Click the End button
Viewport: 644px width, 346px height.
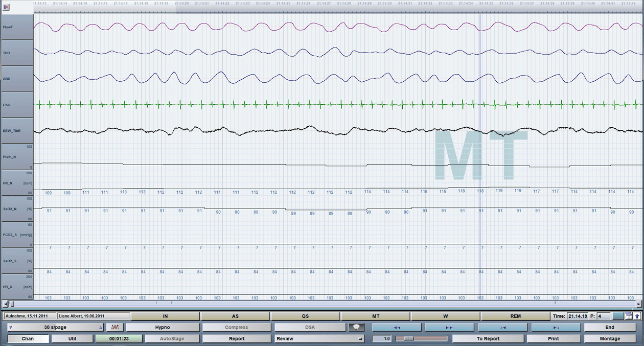point(610,327)
